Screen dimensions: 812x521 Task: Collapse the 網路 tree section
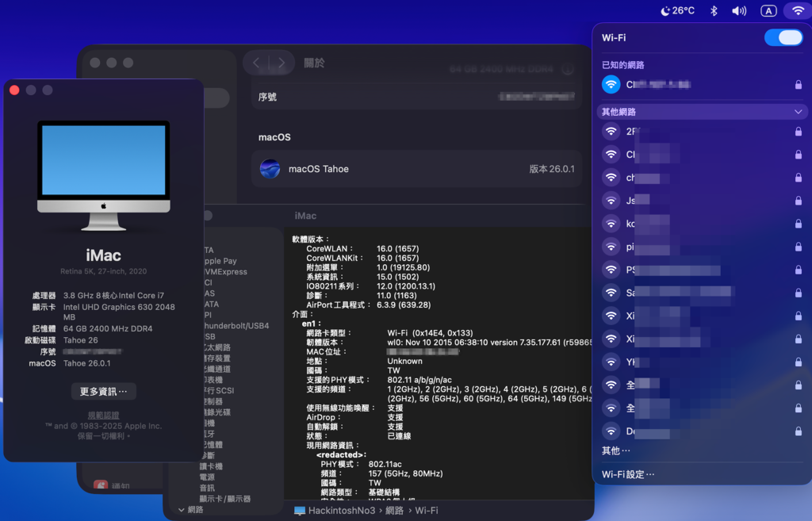(182, 510)
